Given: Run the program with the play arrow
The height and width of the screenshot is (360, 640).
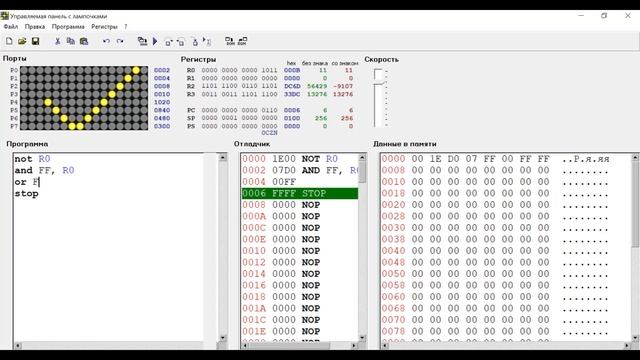Looking at the screenshot, I should [x=155, y=41].
